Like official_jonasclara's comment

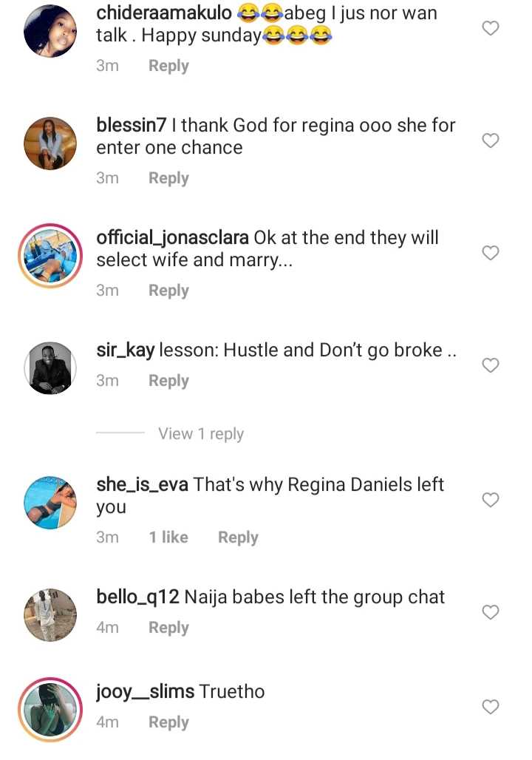coord(491,253)
